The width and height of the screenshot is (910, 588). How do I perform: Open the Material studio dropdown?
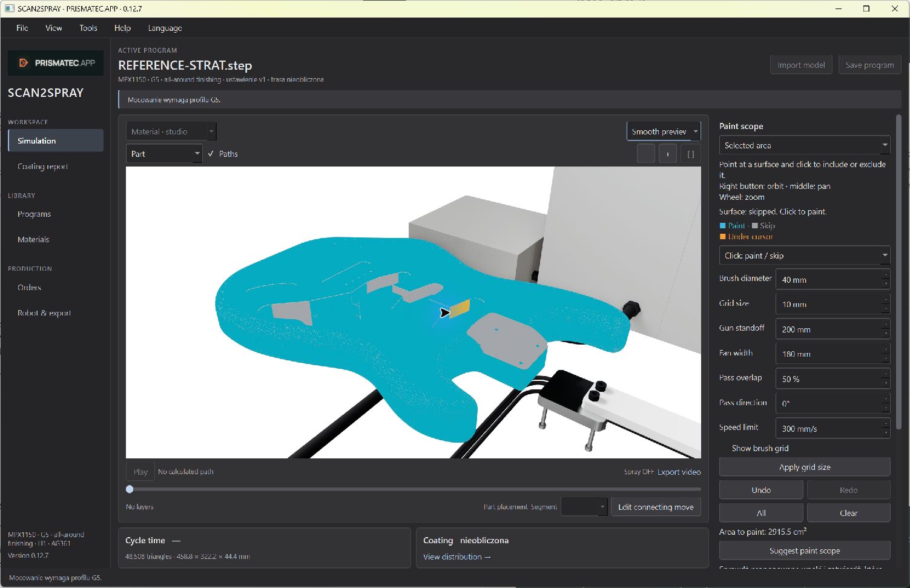171,131
